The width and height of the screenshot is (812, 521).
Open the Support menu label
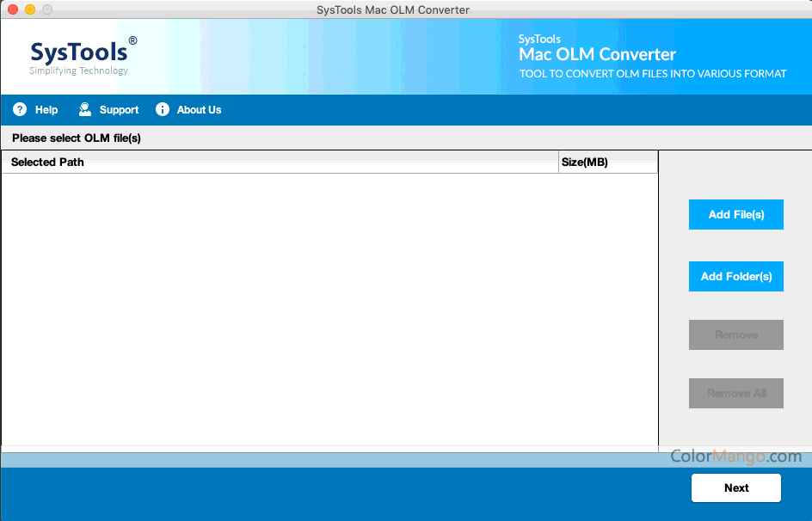119,110
